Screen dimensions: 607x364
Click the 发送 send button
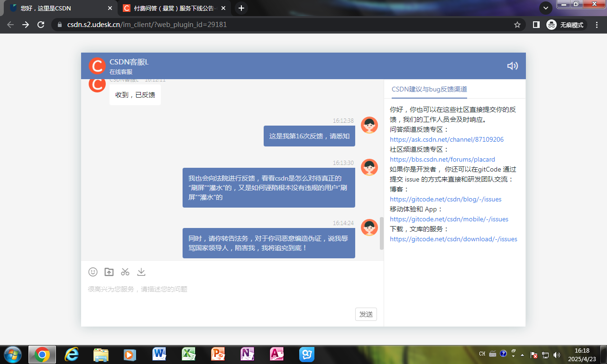[x=366, y=314]
